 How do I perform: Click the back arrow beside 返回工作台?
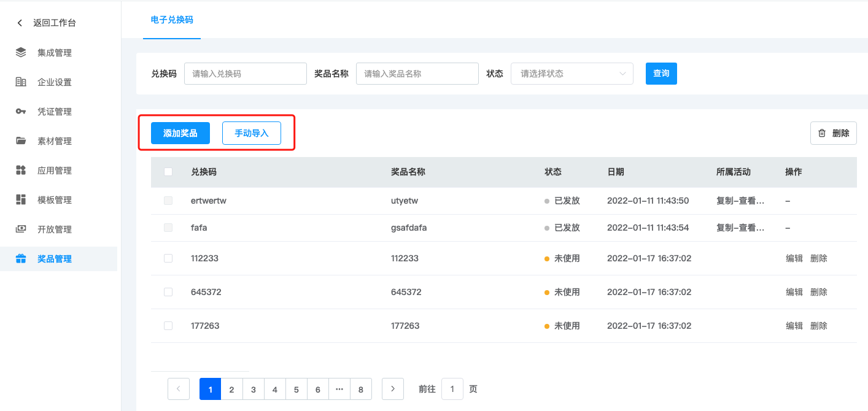tap(20, 23)
